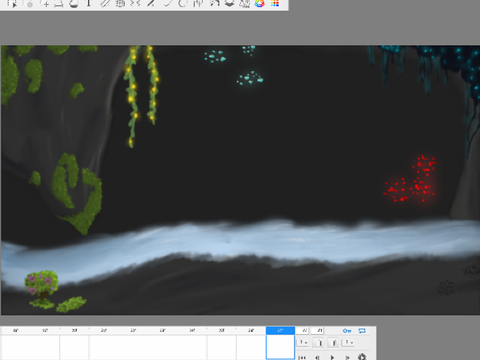Expand the previous onion-skin count dropdown

click(x=303, y=342)
